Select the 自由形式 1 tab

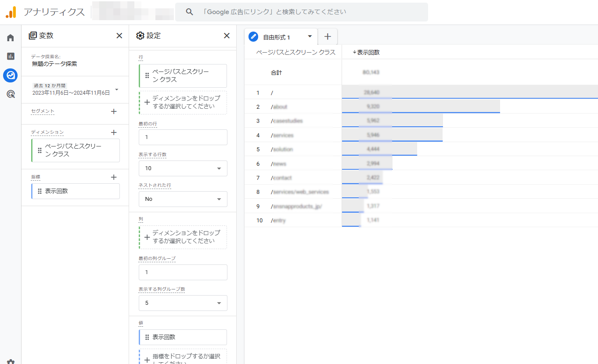pos(281,37)
